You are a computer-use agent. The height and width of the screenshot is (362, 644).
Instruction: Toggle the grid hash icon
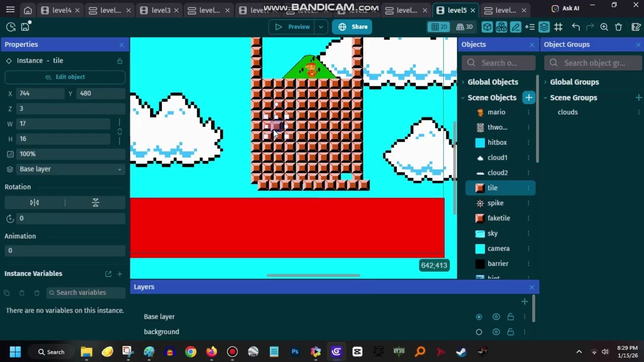[x=558, y=27]
